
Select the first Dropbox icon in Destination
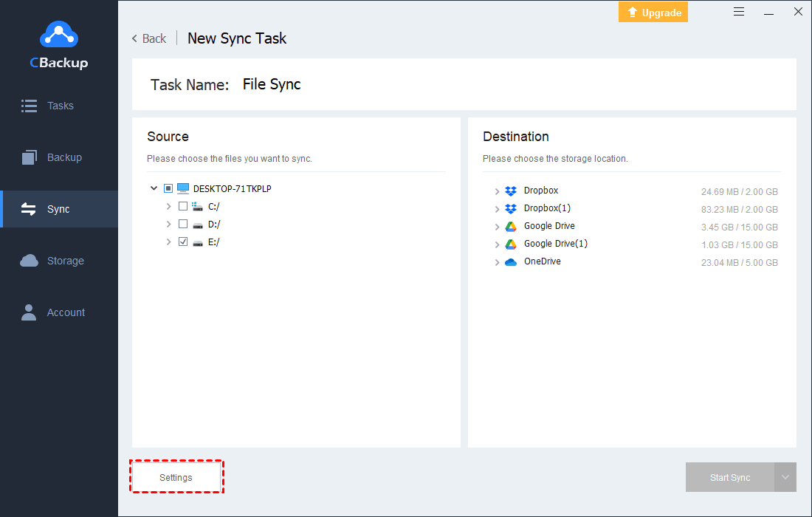(511, 191)
